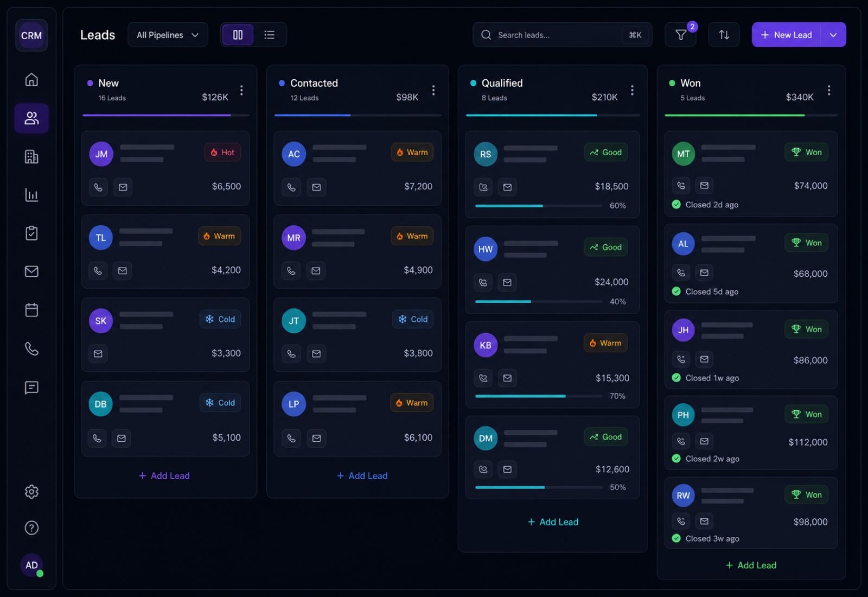Call lead AC via phone icon
The width and height of the screenshot is (868, 597).
[x=291, y=187]
